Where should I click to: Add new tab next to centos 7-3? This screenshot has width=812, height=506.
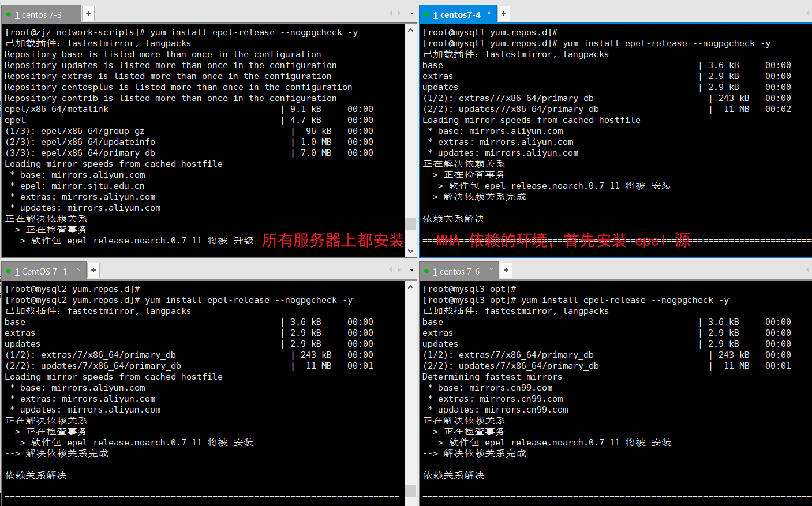(x=88, y=13)
